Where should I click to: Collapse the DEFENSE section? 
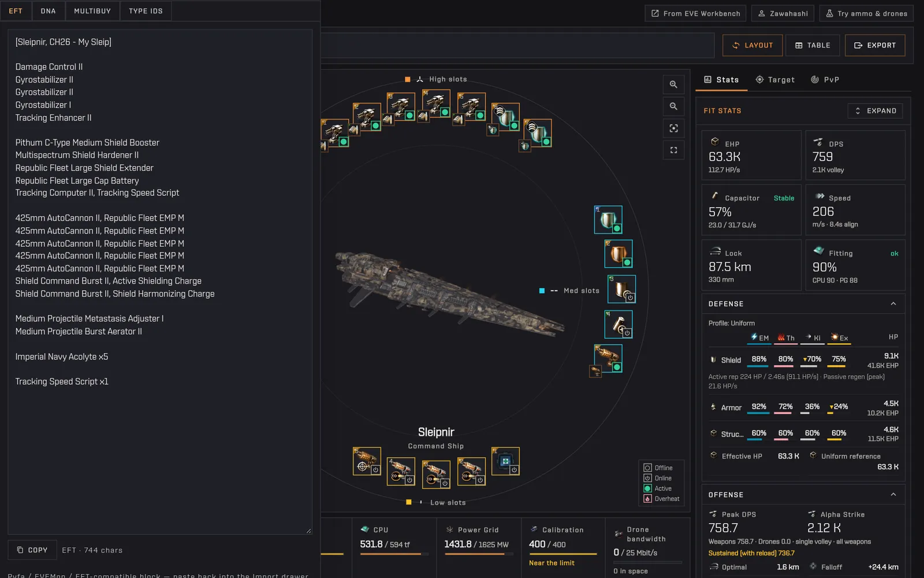pyautogui.click(x=893, y=304)
